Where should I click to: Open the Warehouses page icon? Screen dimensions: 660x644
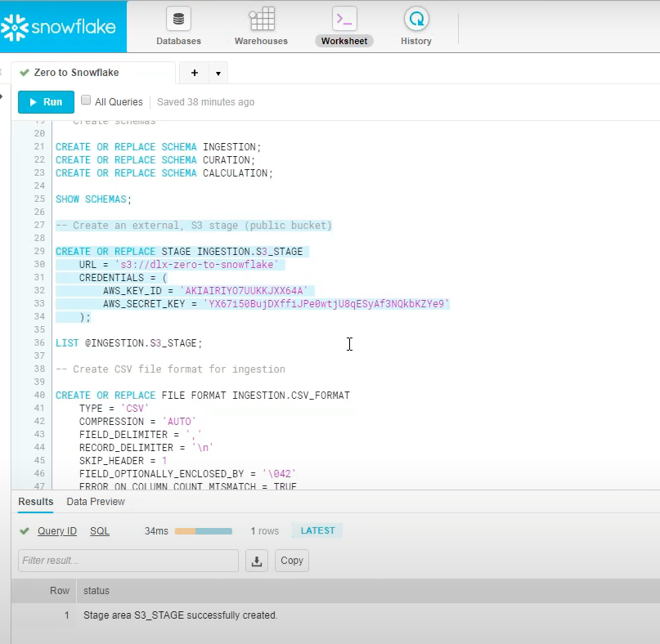[261, 19]
